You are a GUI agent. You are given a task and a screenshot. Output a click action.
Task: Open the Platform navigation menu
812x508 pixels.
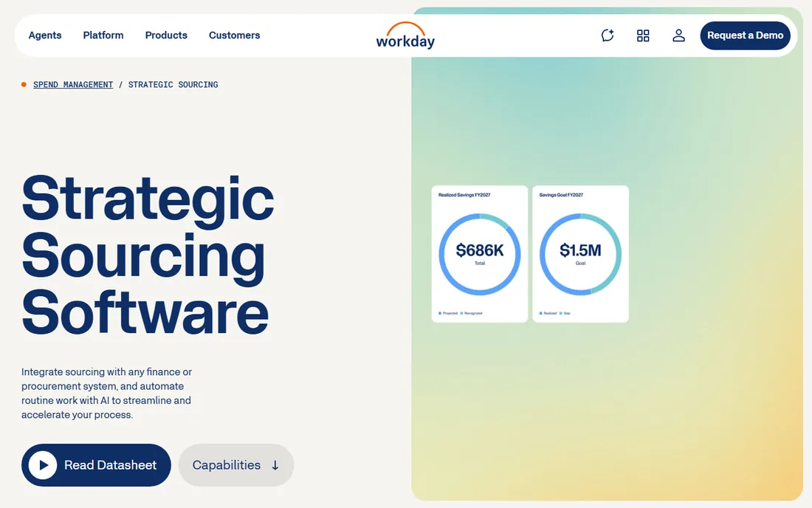(103, 35)
